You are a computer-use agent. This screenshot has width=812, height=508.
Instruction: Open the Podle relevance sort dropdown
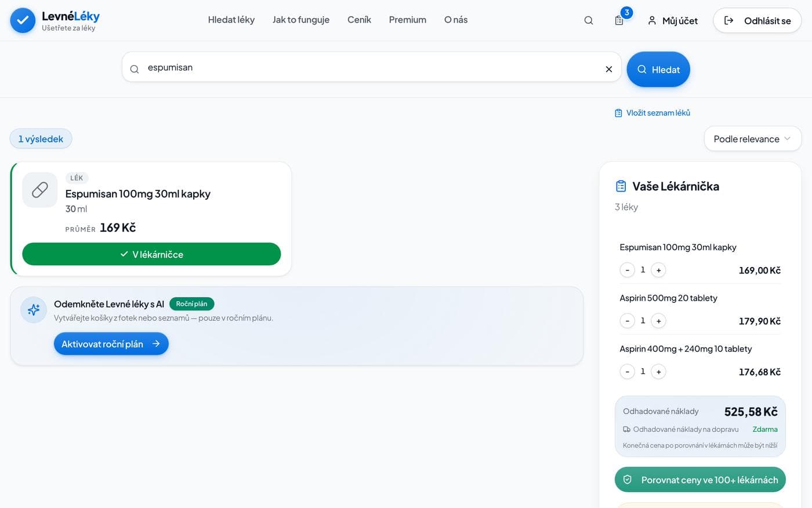click(x=752, y=139)
